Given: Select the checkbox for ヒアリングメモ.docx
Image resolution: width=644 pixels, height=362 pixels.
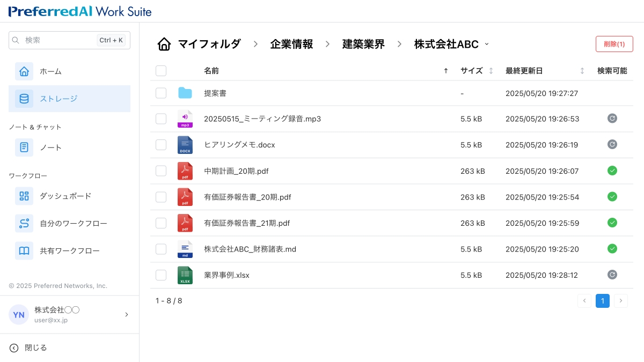Looking at the screenshot, I should pyautogui.click(x=161, y=145).
